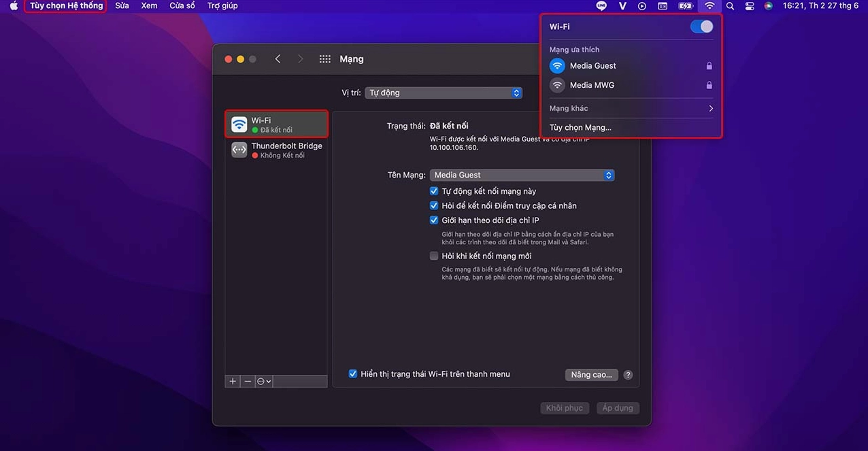Viewport: 868px width, 451px height.
Task: Open the 'Sửa' menu
Action: click(122, 6)
